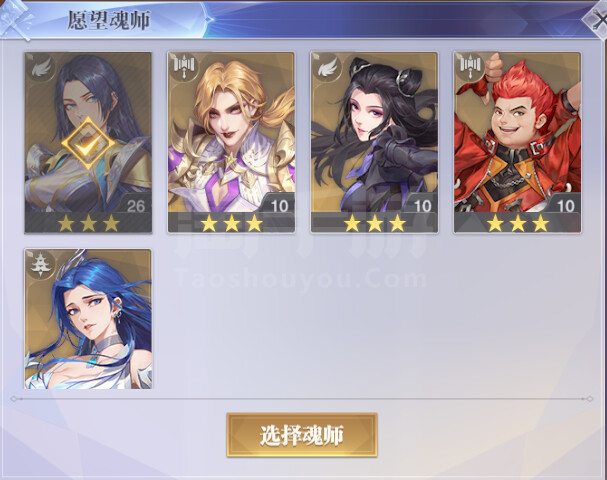
Task: Click the 选择魂师 confirm button
Action: click(x=302, y=435)
